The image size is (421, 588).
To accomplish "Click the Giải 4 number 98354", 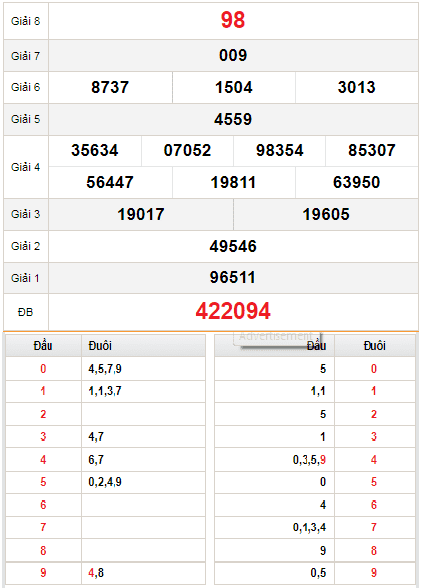I will [x=279, y=150].
